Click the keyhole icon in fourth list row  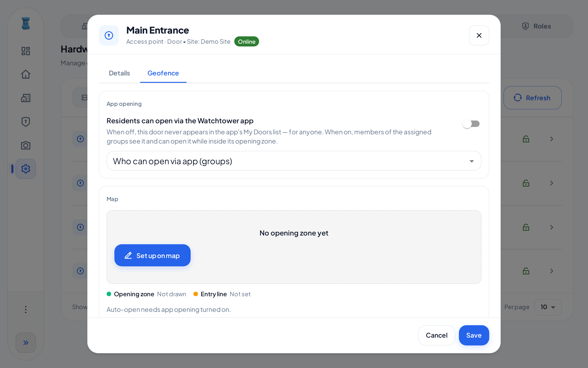pos(80,271)
